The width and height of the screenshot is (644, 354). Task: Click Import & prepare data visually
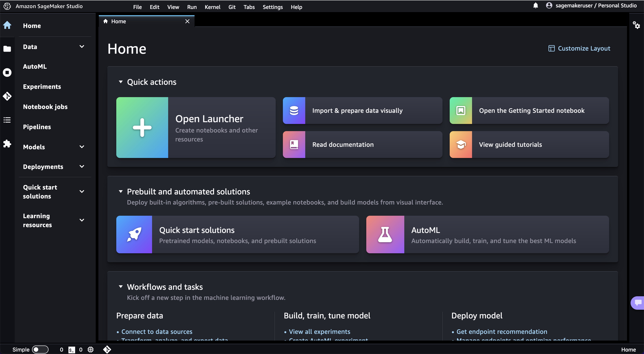[362, 110]
